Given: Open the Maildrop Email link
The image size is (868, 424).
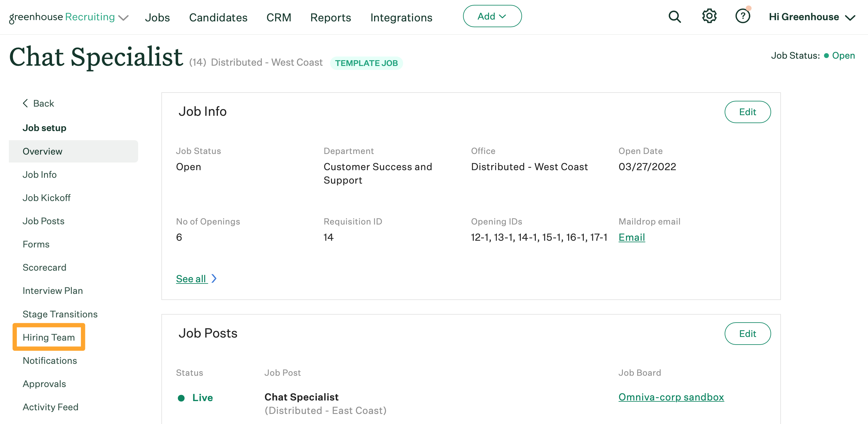Looking at the screenshot, I should (x=631, y=237).
